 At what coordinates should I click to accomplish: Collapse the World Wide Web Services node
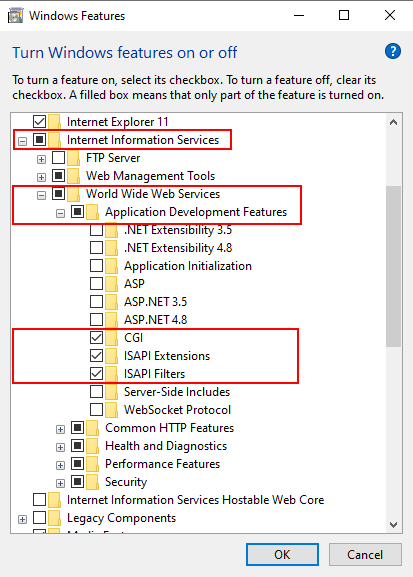click(x=41, y=195)
